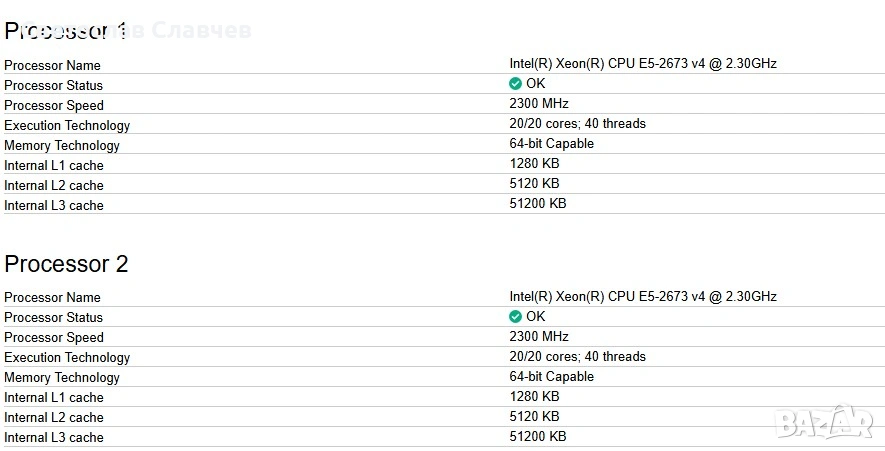
Task: Click the 1280 KB value under Processor 2
Action: 534,397
